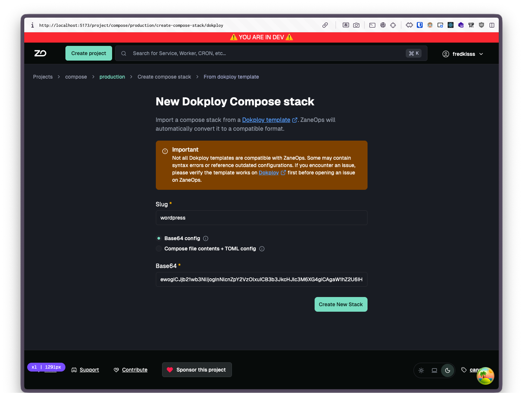This screenshot has height=420, width=523.
Task: Click the New Dokploy Compose stack heading
Action: point(235,102)
